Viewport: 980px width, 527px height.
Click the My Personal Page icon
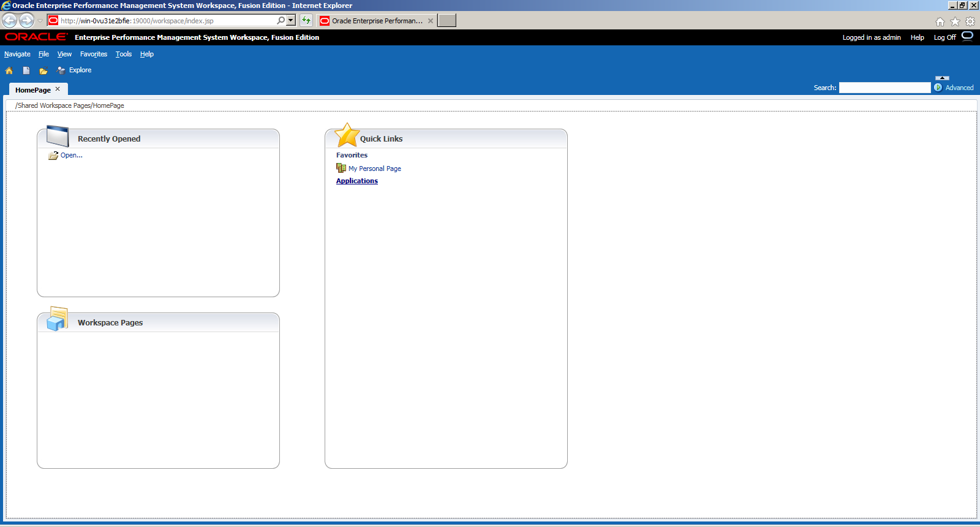tap(341, 168)
